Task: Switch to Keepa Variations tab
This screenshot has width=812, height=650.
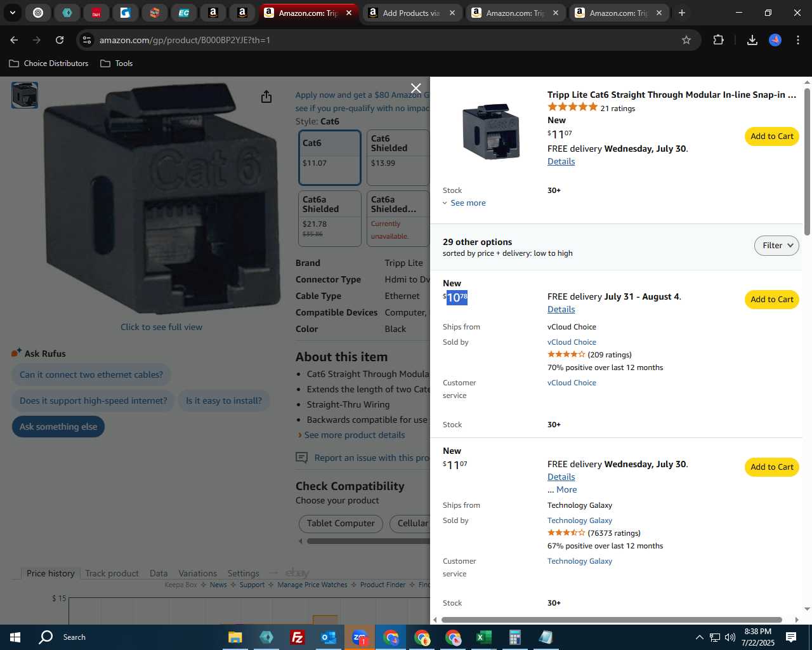Action: [197, 573]
